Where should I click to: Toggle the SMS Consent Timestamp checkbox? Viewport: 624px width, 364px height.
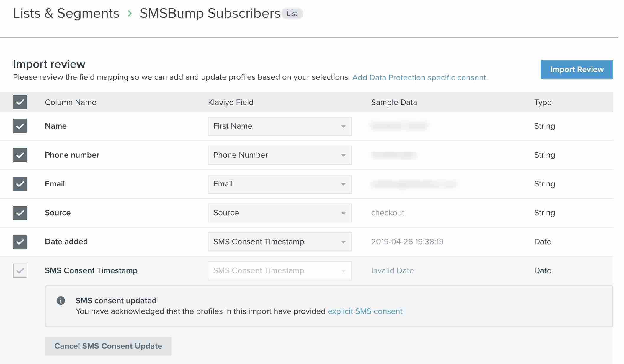point(20,270)
